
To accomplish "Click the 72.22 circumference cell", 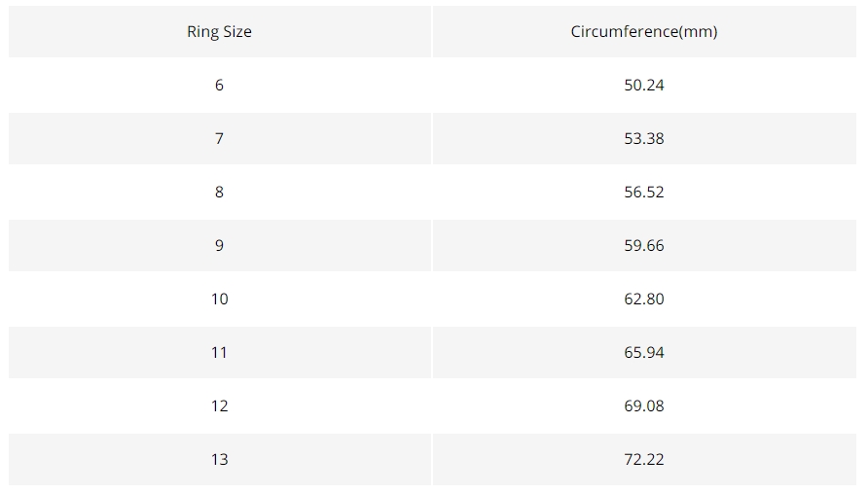I will [644, 459].
